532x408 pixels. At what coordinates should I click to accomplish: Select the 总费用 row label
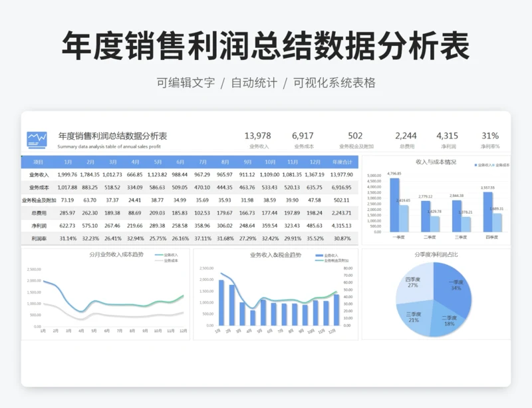(39, 214)
